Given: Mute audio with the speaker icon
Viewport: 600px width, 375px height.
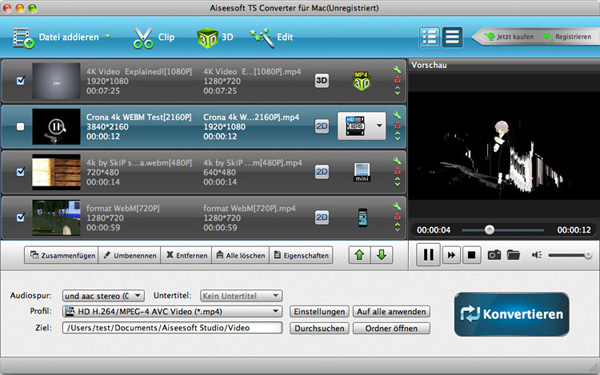Looking at the screenshot, I should click(x=536, y=254).
